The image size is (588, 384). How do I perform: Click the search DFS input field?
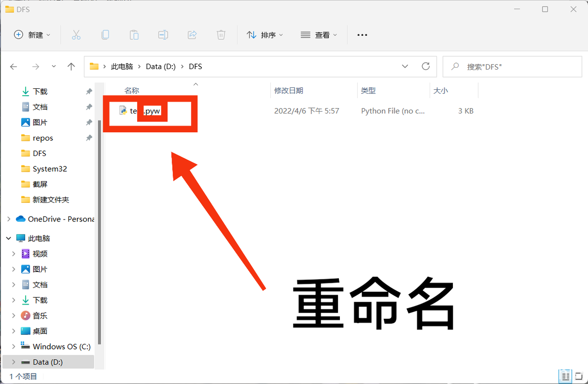tap(512, 67)
